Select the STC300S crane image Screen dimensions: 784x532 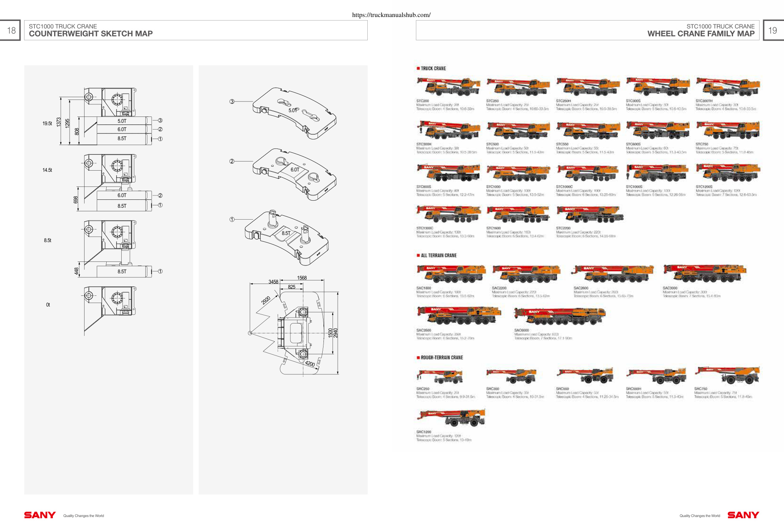coord(658,87)
